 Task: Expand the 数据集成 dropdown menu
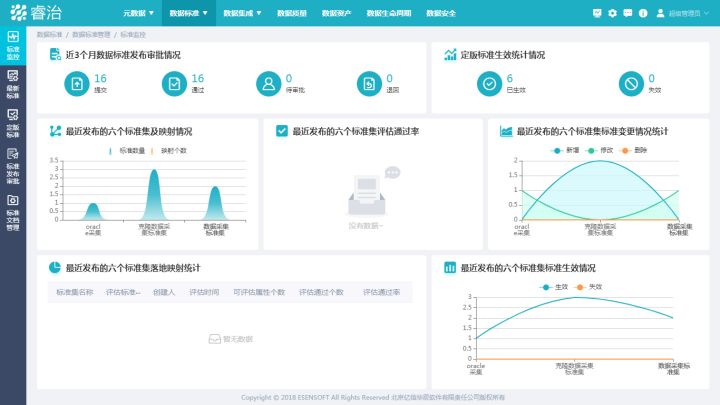pos(242,13)
